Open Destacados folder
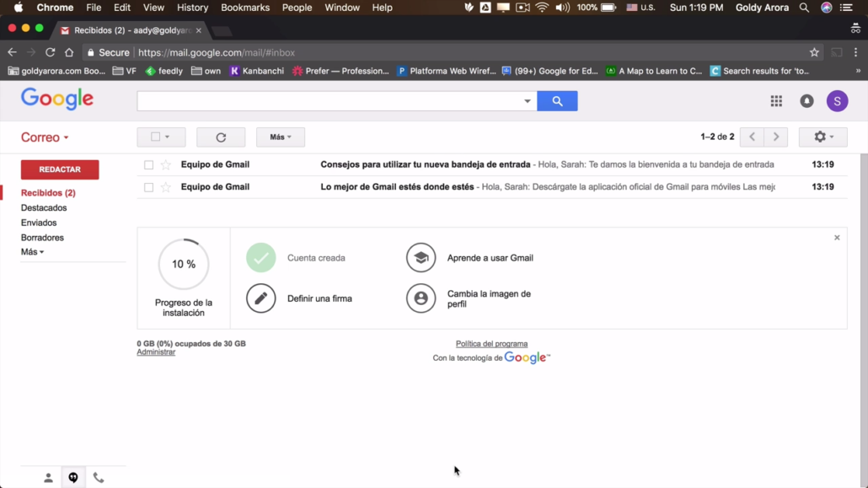868x488 pixels. [44, 207]
